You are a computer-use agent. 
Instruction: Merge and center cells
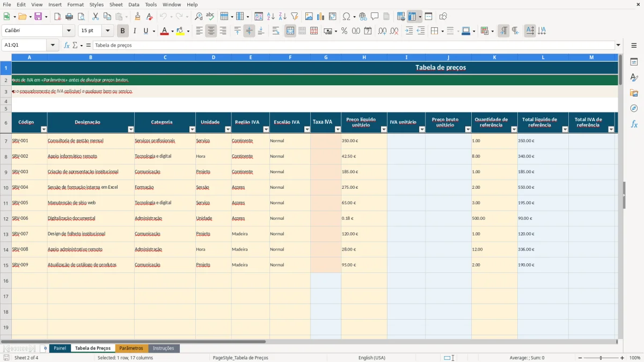coord(290,31)
